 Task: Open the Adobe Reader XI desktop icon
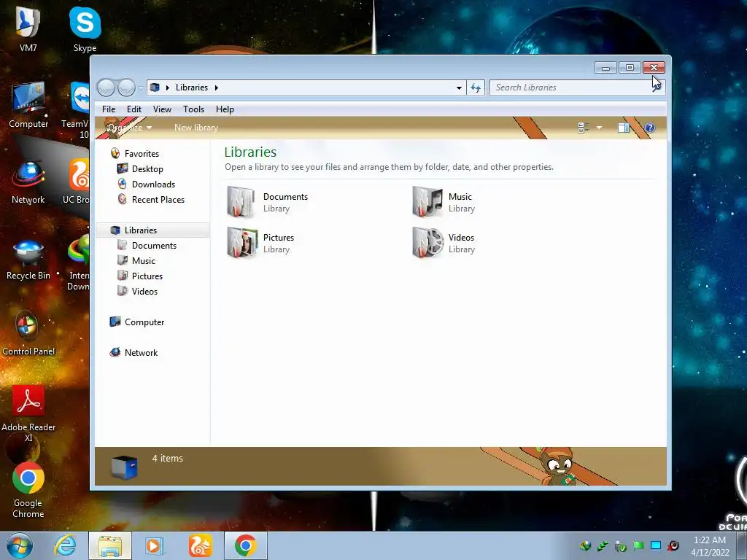click(x=28, y=413)
